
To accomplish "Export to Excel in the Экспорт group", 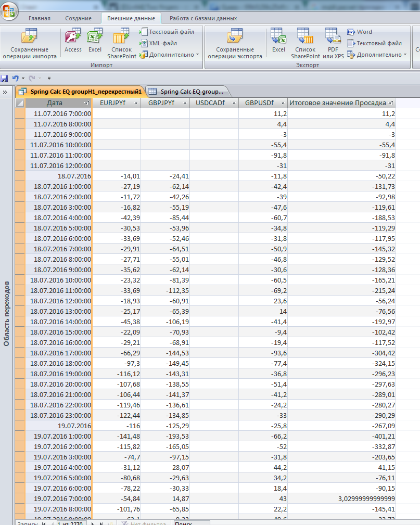I will 278,41.
